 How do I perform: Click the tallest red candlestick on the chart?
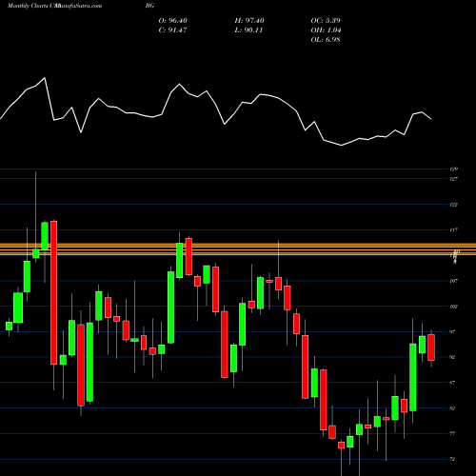click(x=54, y=292)
